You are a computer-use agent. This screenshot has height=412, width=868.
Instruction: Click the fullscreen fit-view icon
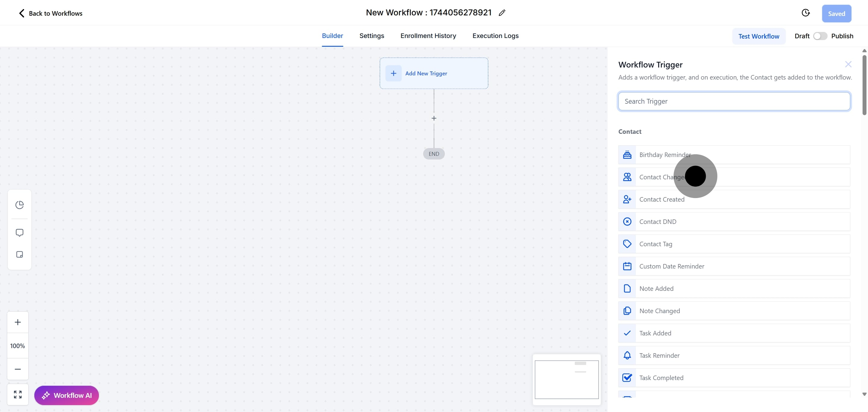coord(18,394)
